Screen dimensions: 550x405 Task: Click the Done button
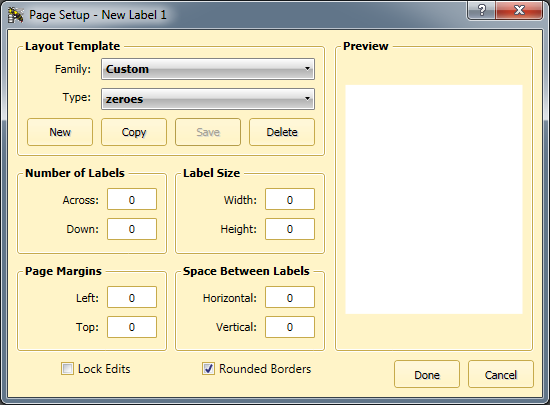[427, 374]
